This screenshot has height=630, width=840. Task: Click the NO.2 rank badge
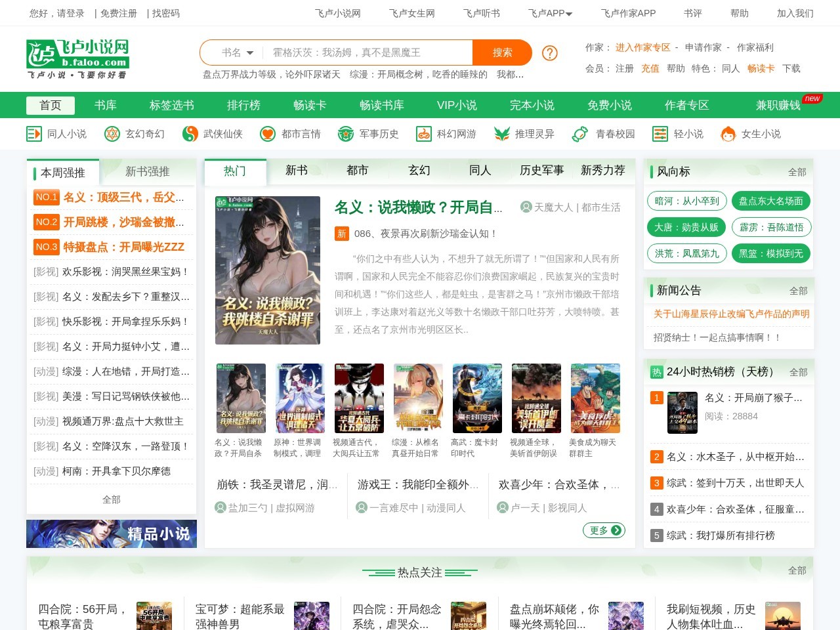pyautogui.click(x=47, y=222)
